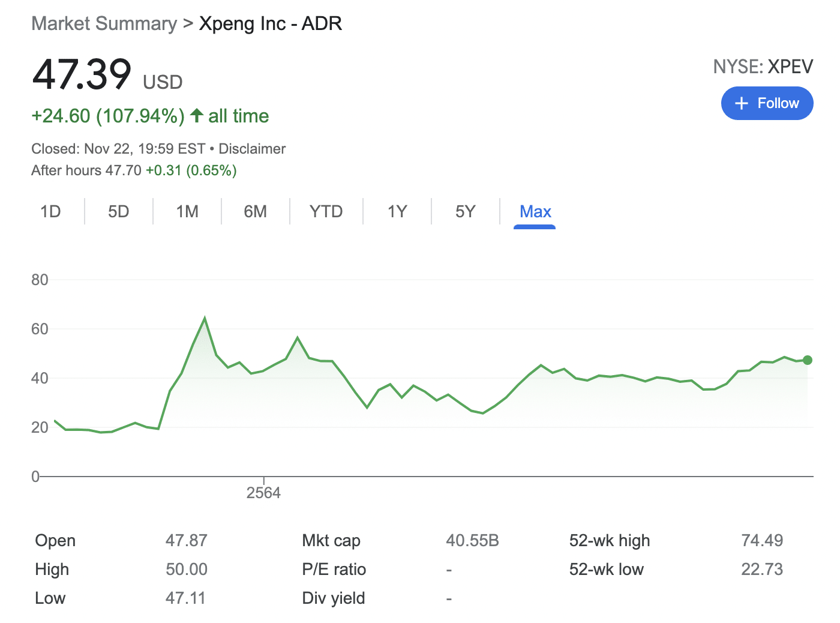Click the green up arrow icon
Image resolution: width=840 pixels, height=623 pixels.
(x=197, y=115)
